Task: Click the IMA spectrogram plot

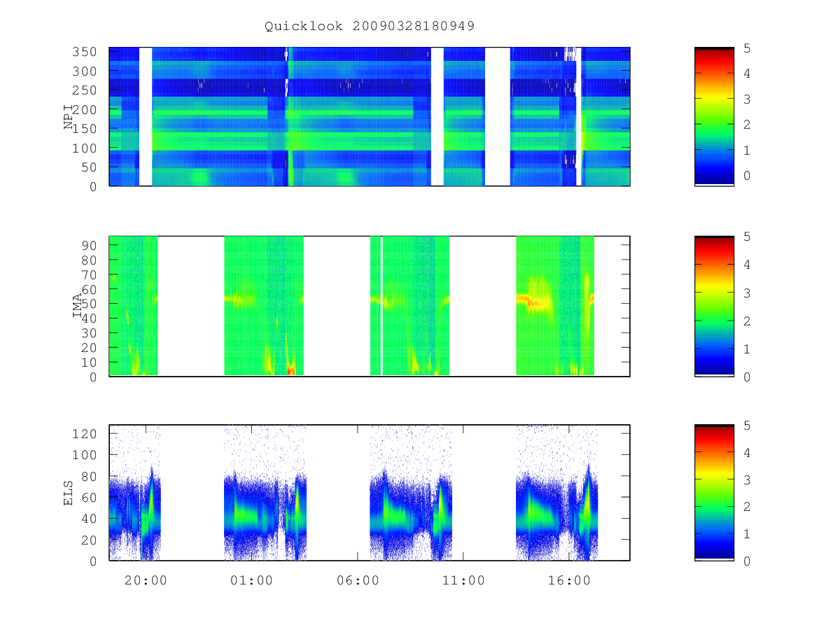Action: pos(370,307)
